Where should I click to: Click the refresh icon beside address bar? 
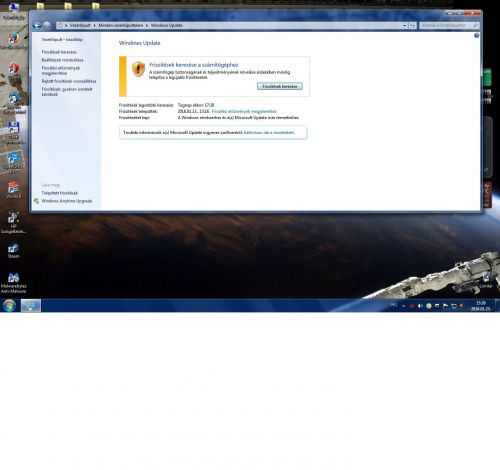(x=413, y=26)
